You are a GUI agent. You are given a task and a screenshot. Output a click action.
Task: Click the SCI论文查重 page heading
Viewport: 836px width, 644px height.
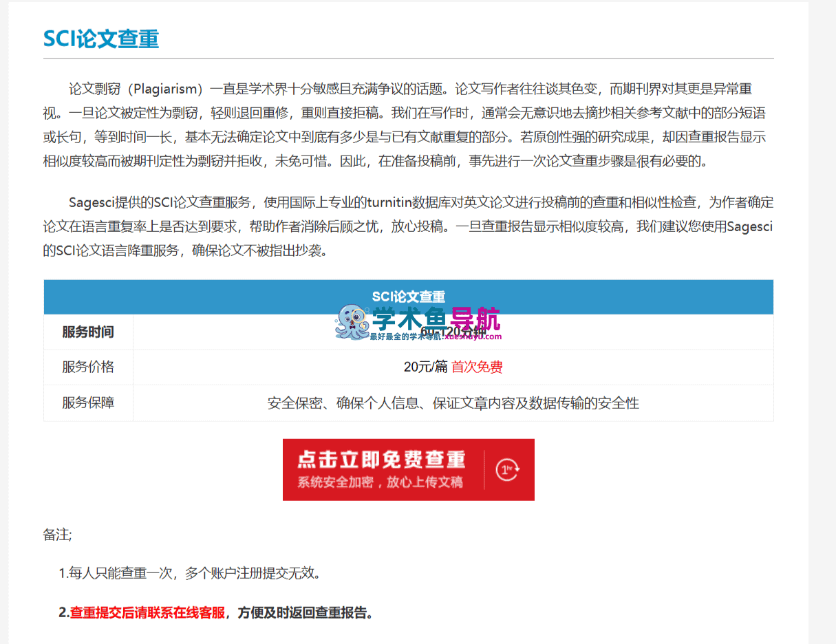101,39
